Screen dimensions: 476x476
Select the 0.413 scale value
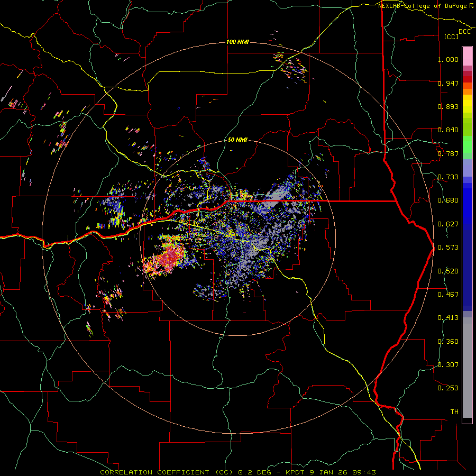(x=448, y=318)
